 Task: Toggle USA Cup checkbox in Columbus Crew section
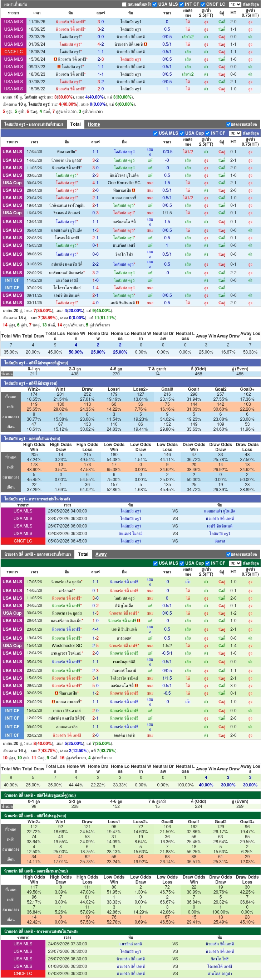point(181,133)
